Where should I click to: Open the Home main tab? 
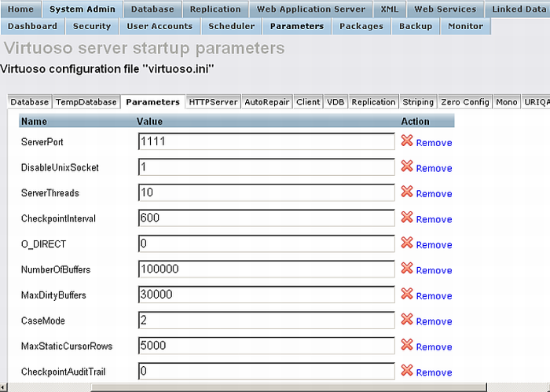20,9
